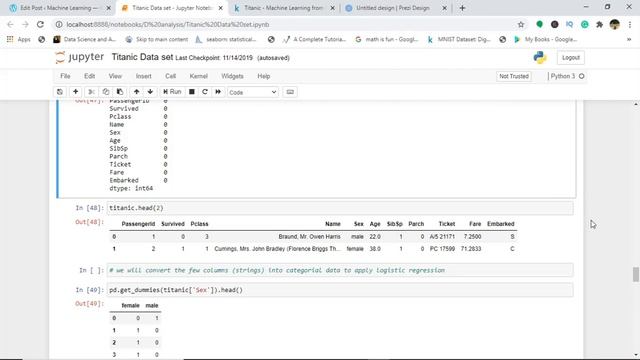The height and width of the screenshot is (360, 640).
Task: Click the Logout button
Action: 571,58
